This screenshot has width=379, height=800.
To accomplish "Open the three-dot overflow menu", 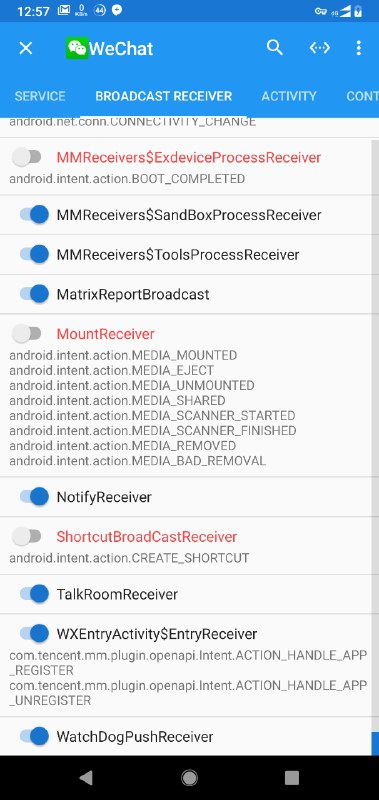I will tap(359, 48).
